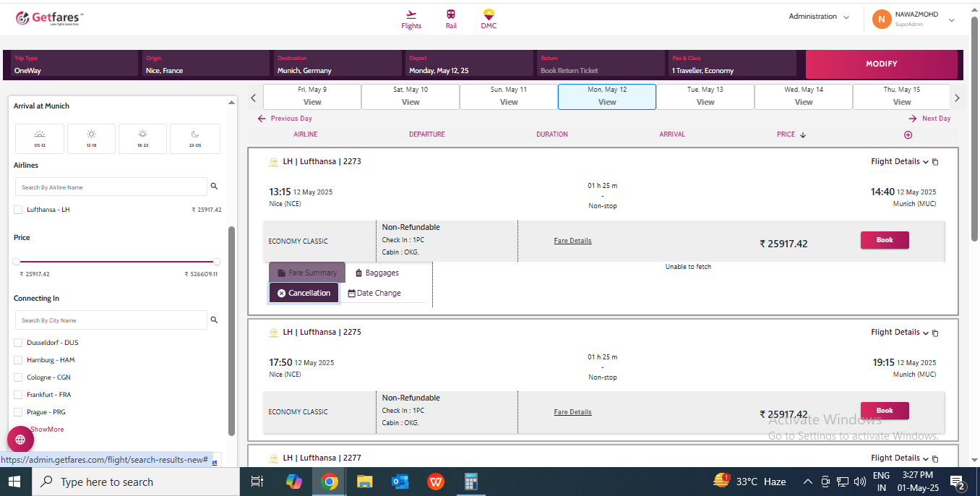
Task: Click the airline name search magnifier
Action: [214, 187]
